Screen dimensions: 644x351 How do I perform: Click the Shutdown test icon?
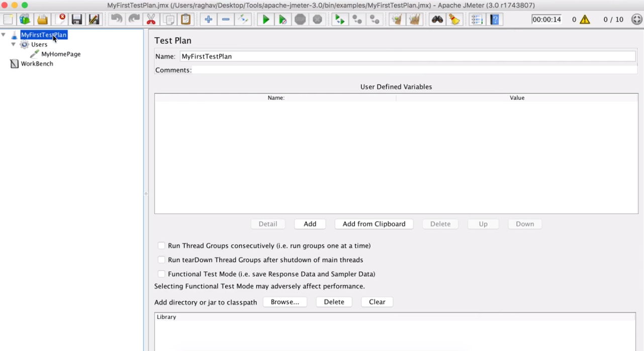(x=317, y=20)
